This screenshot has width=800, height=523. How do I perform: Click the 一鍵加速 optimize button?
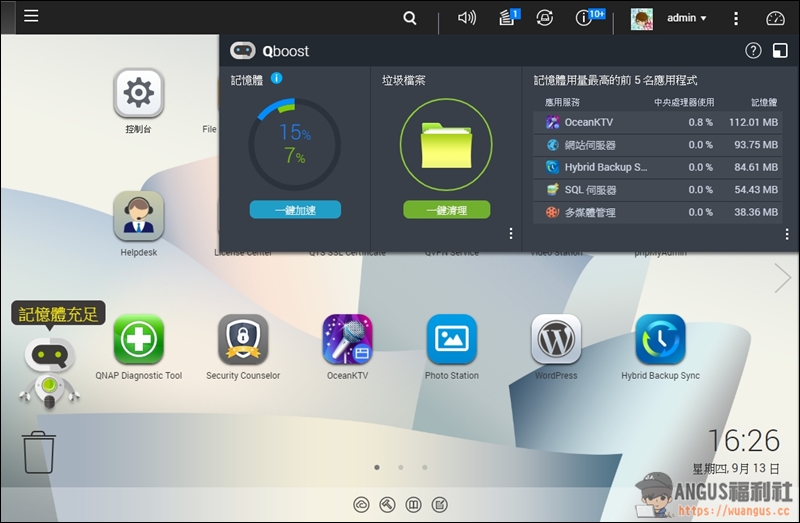coord(295,210)
